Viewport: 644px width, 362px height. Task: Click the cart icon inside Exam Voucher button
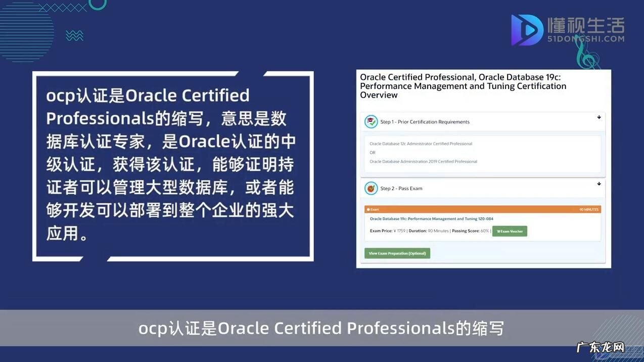click(498, 231)
